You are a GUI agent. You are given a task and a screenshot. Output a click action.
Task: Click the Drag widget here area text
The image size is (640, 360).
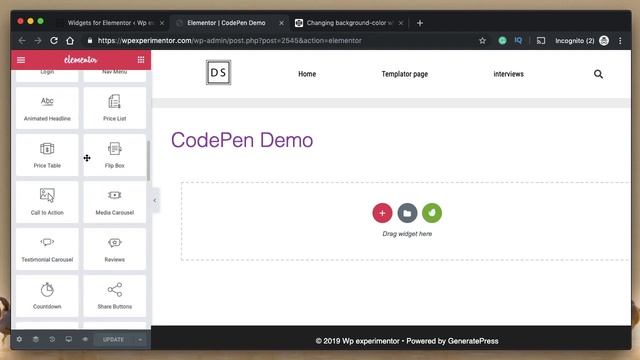pos(407,234)
